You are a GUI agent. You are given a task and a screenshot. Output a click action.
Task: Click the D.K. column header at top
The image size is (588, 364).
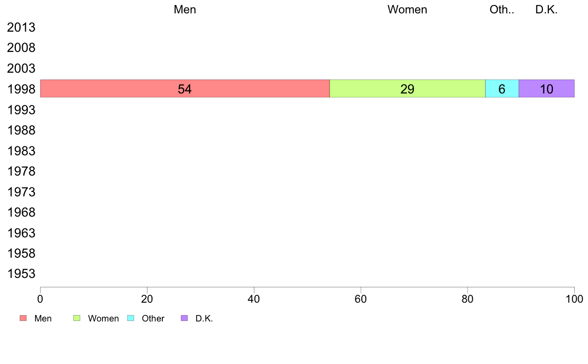click(x=546, y=9)
